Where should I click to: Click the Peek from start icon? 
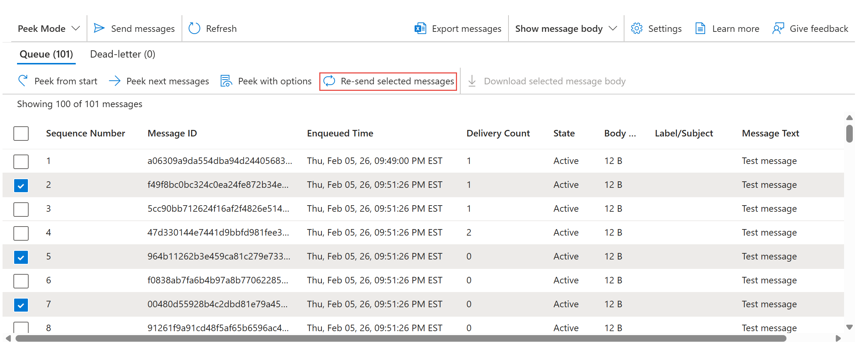coord(23,81)
